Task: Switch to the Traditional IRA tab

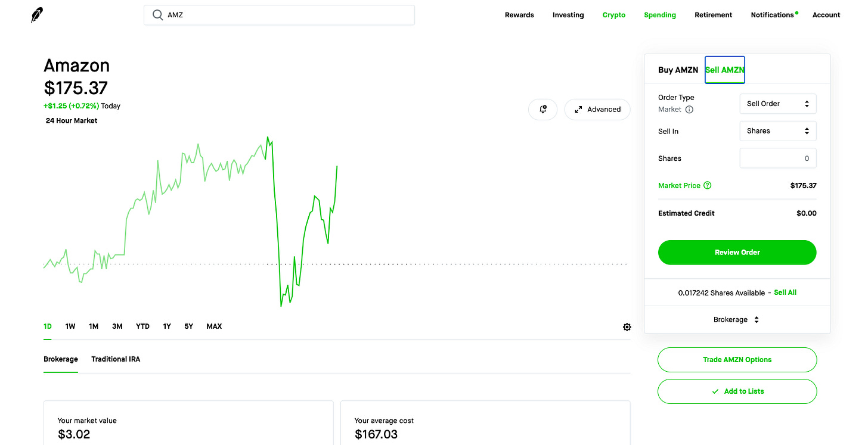Action: [116, 359]
